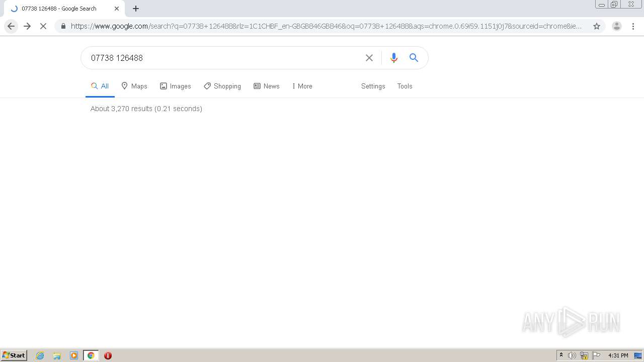
Task: Bookmark this page with the star
Action: [597, 26]
